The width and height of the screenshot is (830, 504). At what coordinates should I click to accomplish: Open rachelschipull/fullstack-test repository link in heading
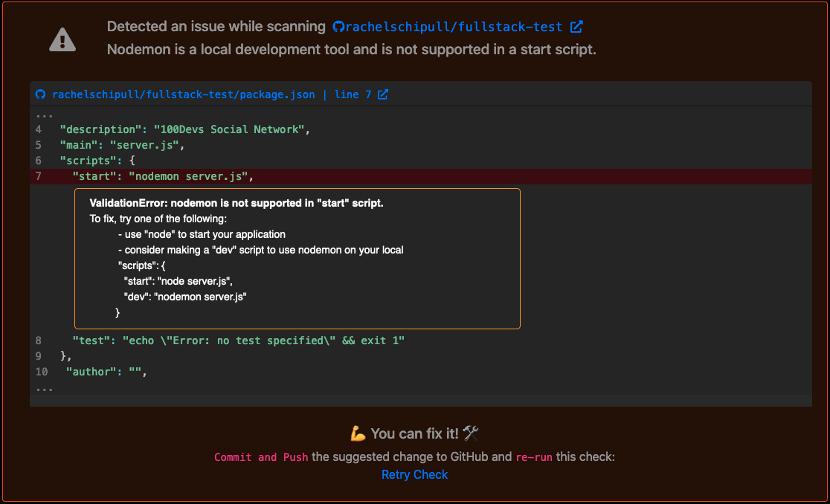click(454, 27)
